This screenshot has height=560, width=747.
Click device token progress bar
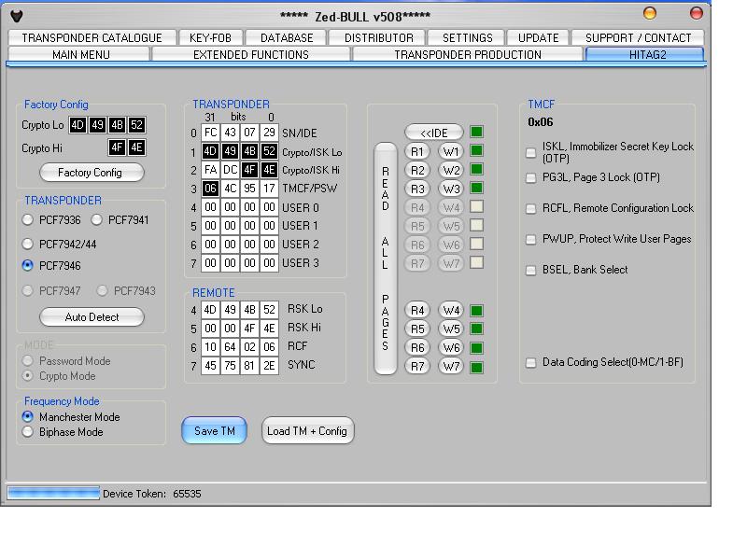click(x=53, y=494)
